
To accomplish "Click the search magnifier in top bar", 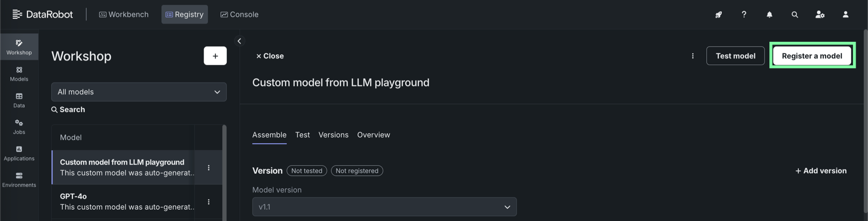I will pos(795,14).
